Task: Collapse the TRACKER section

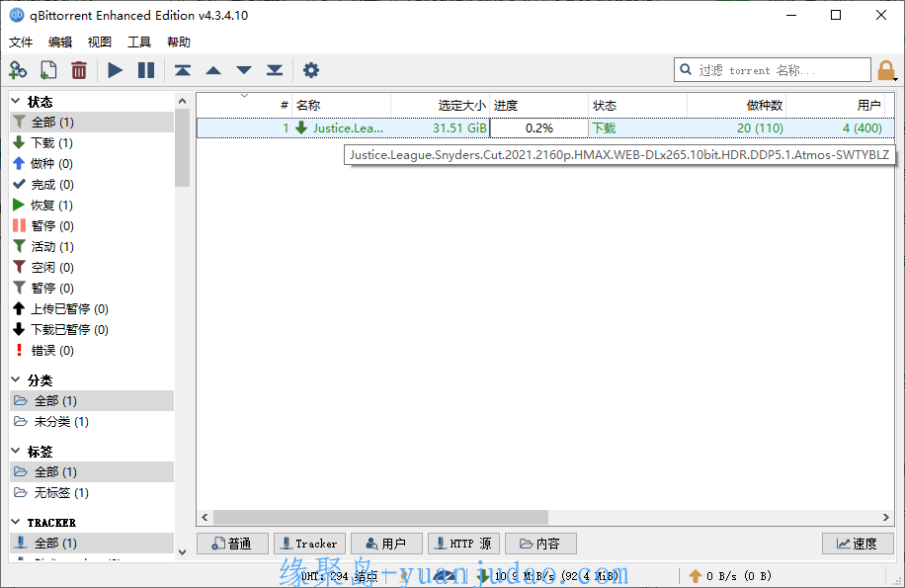Action: 16,522
